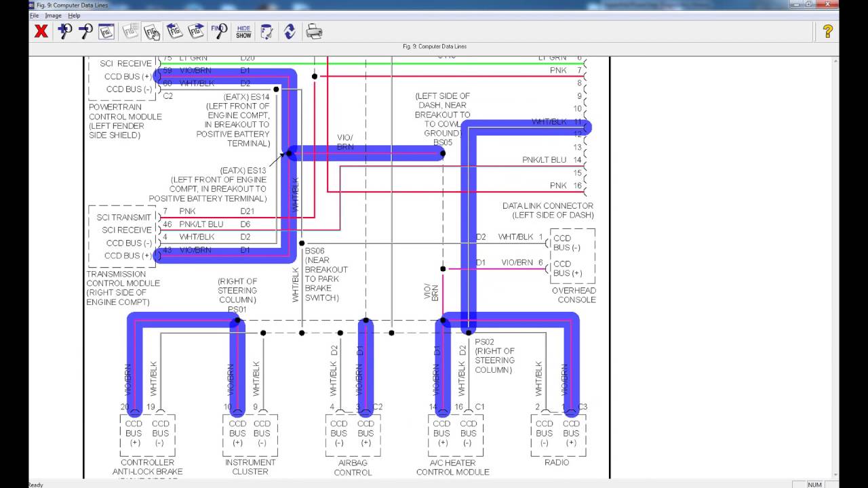Click the 'INSTRUMENT CLUSTER' label

click(250, 467)
